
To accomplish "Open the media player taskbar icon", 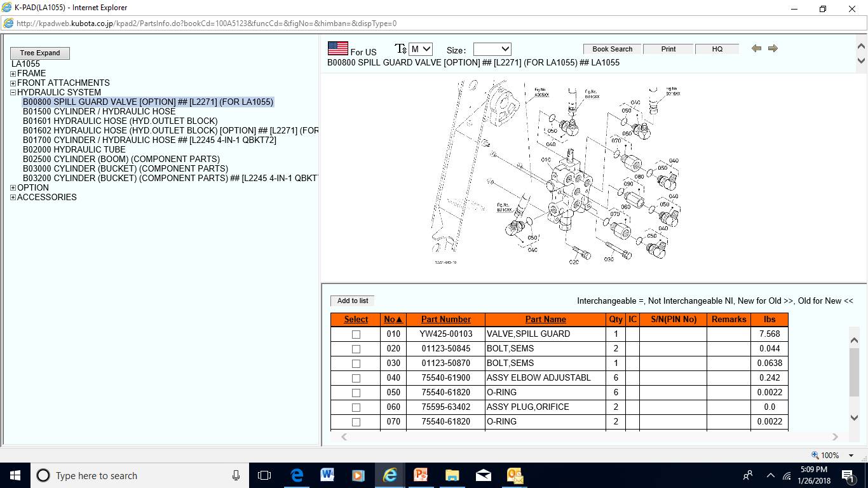I will pos(358,475).
